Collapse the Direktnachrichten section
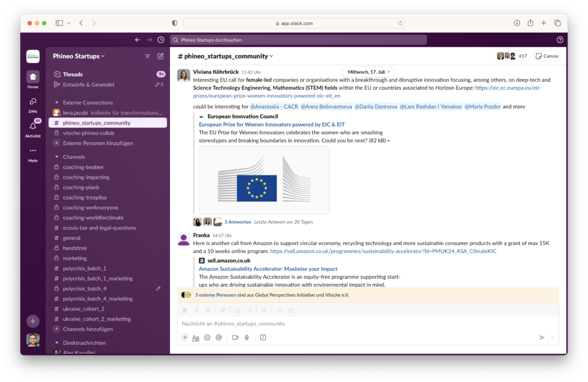The width and height of the screenshot is (588, 382). [x=57, y=342]
